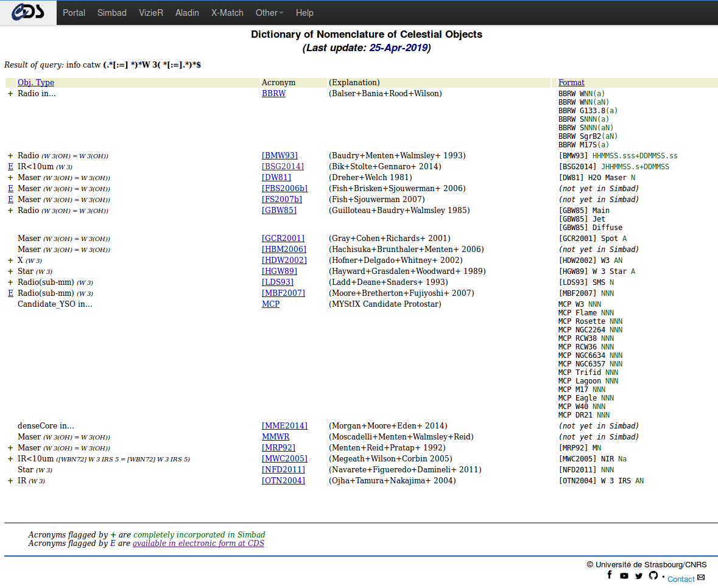Select Aladin in the top navbar

tap(187, 13)
